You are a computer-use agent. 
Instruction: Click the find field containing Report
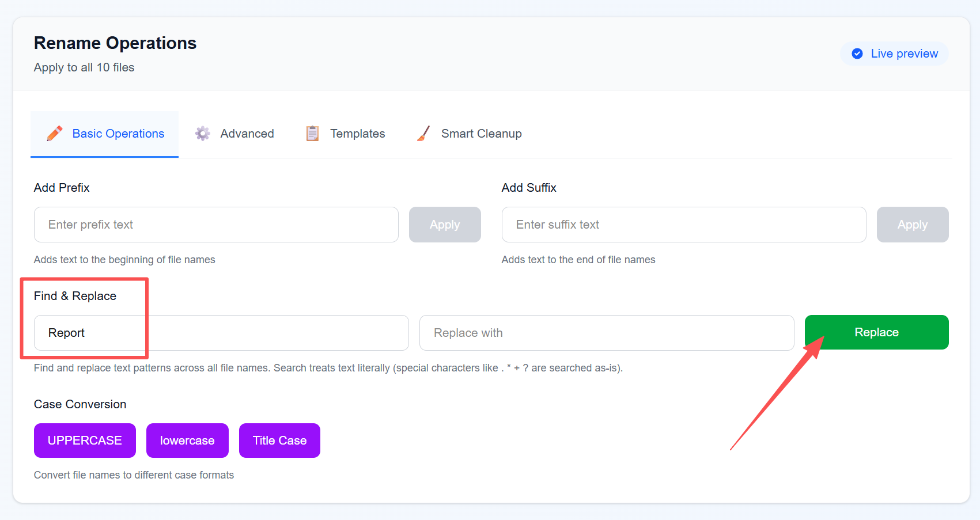pyautogui.click(x=221, y=333)
